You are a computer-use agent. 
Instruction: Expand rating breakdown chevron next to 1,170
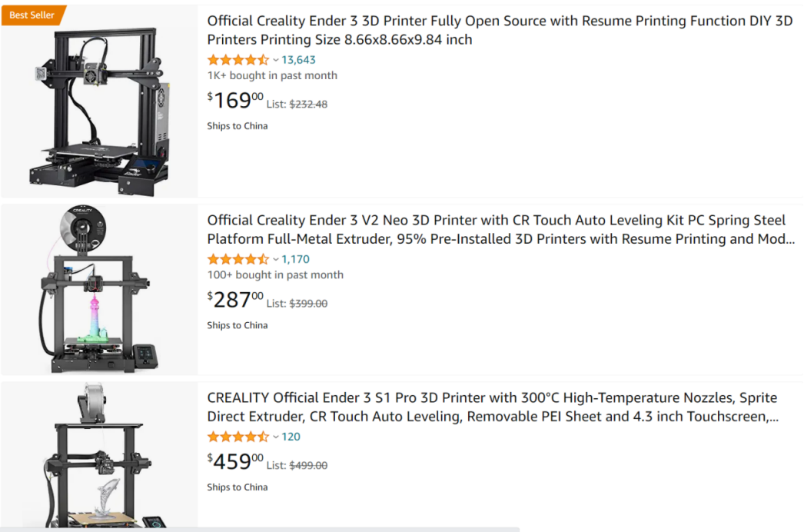coord(276,260)
